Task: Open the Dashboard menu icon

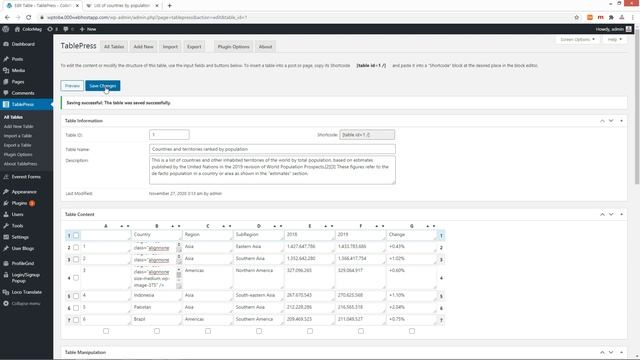Action: pyautogui.click(x=6, y=44)
